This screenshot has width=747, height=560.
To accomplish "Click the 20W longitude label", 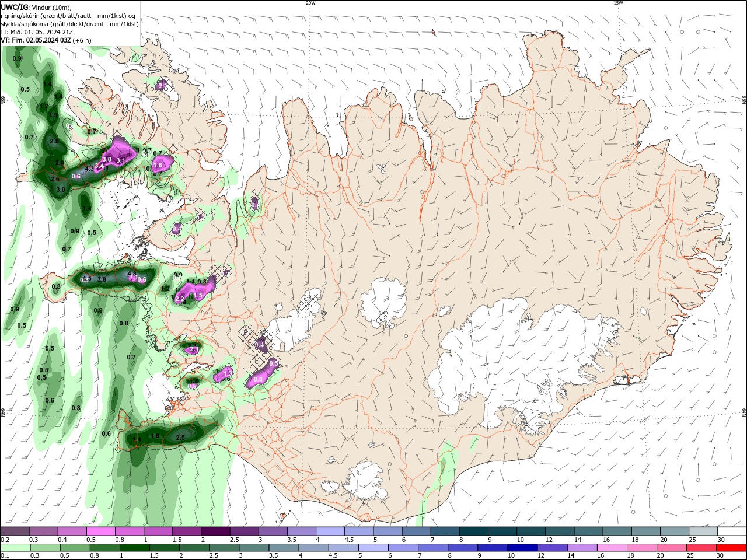I will 310,3.
